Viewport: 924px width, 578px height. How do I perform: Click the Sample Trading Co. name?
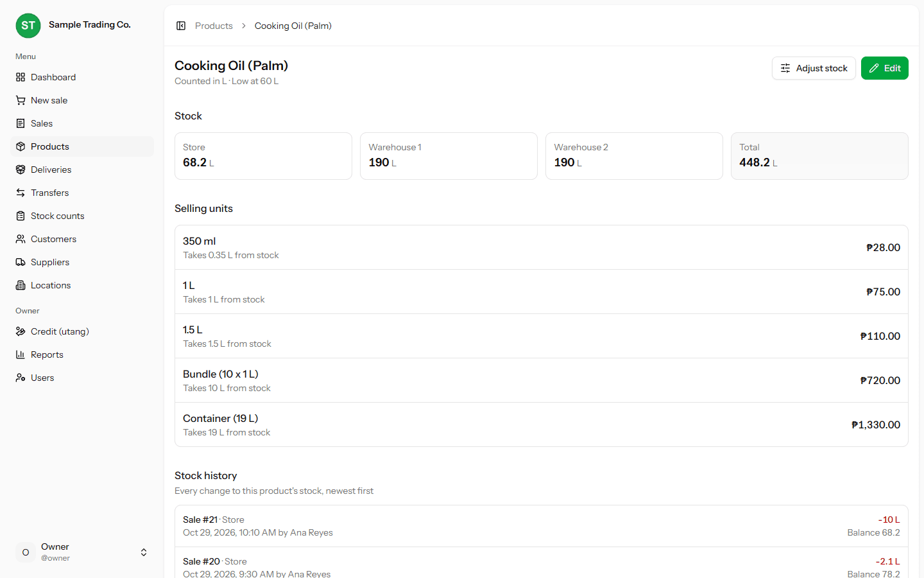click(x=90, y=24)
